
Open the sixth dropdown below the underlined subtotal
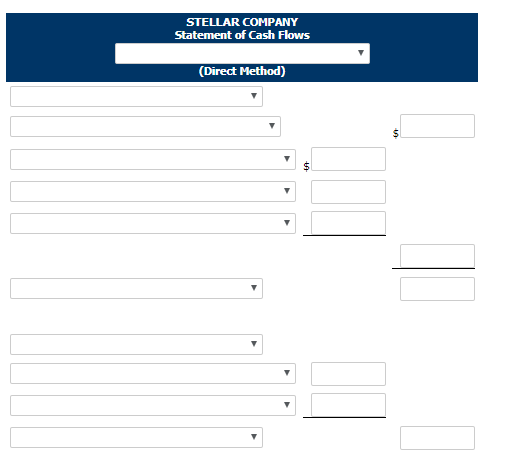[136, 289]
